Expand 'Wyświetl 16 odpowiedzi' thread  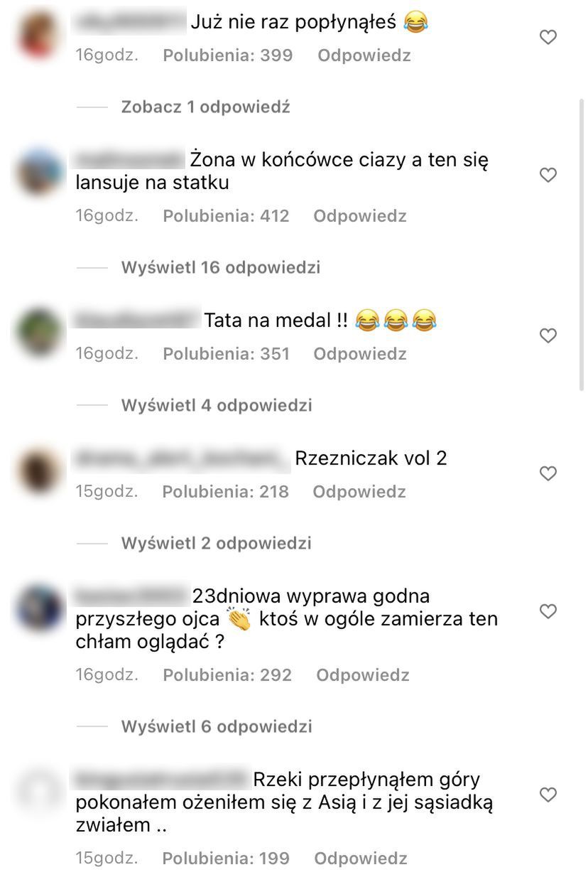tap(220, 268)
